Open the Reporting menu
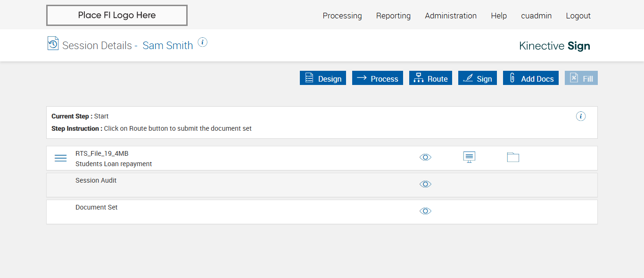This screenshot has height=278, width=644. pyautogui.click(x=393, y=16)
